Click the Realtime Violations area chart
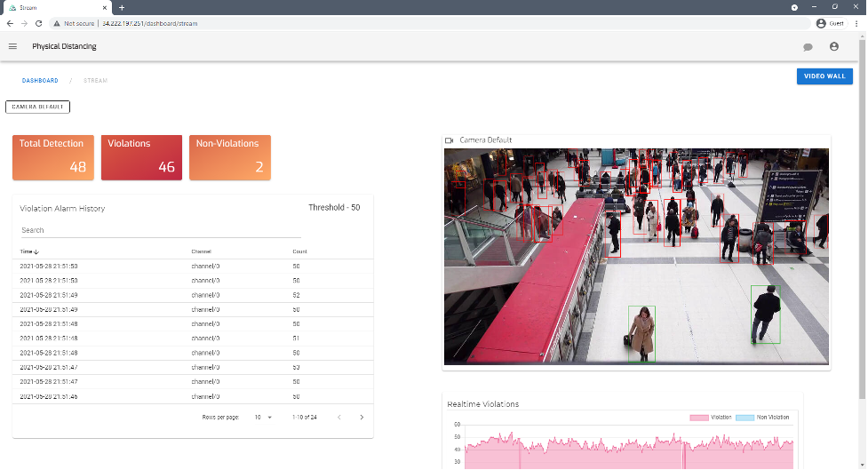 point(628,449)
